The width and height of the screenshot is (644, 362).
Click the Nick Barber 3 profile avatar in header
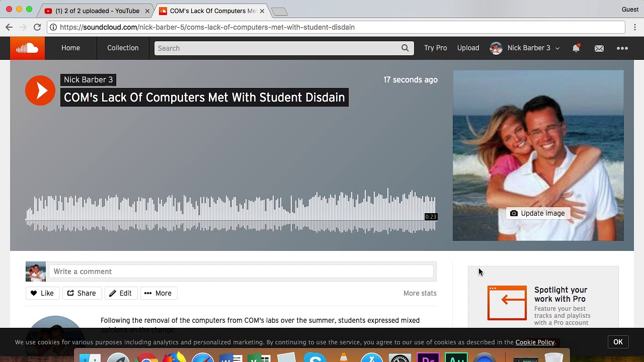coord(496,48)
